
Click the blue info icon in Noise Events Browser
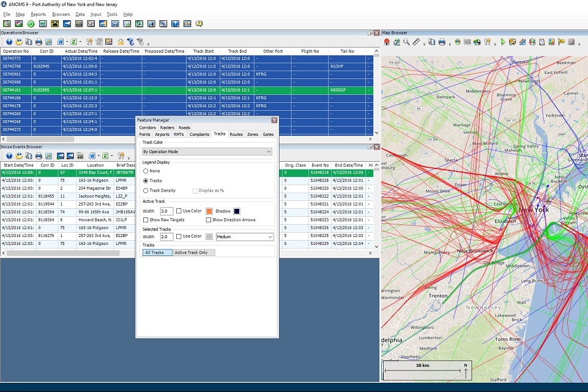(9, 156)
